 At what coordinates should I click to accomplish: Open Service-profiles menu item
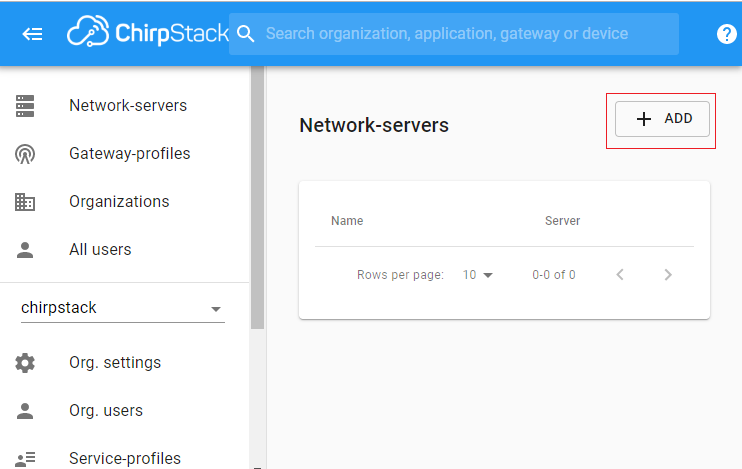[x=125, y=459]
